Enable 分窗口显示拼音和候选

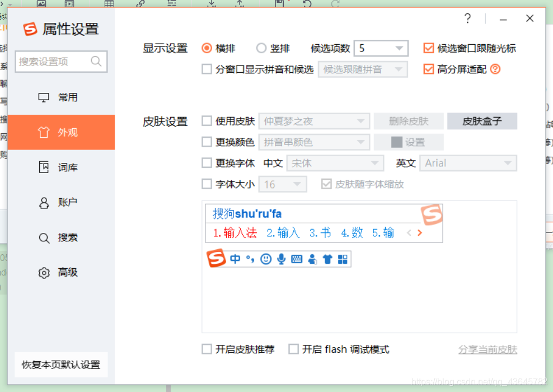(x=207, y=69)
